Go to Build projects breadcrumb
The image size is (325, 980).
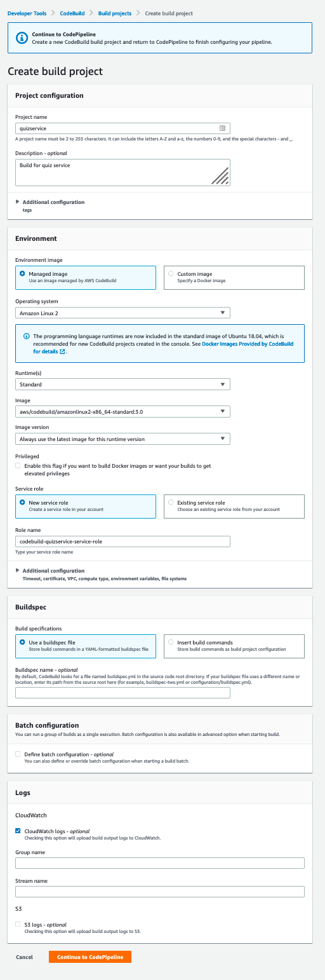115,13
